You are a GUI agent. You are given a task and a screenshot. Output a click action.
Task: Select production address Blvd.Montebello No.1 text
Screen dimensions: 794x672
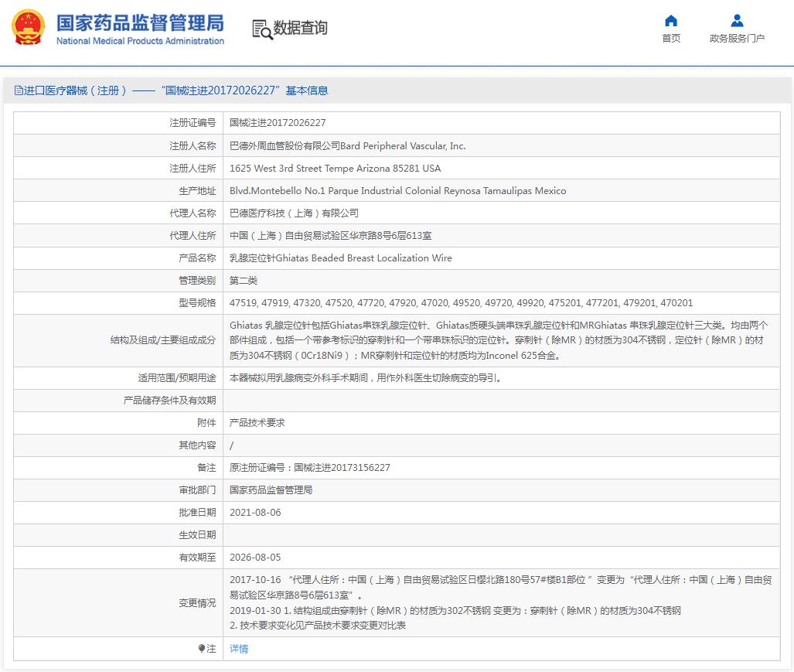point(397,190)
